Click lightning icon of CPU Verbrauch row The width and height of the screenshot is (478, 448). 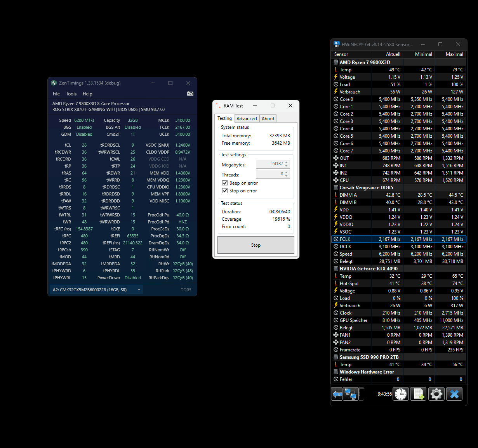point(336,92)
